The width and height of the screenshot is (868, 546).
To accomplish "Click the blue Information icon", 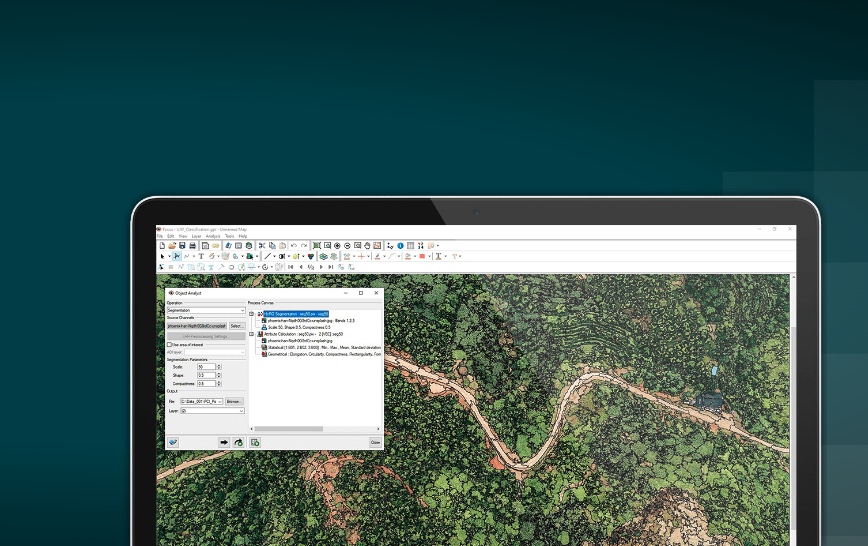I will [x=400, y=245].
